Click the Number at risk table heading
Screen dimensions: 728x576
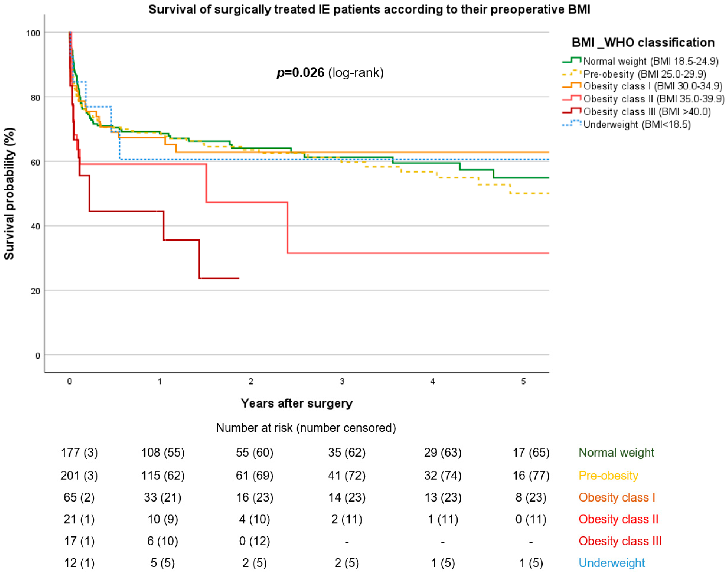pos(306,428)
